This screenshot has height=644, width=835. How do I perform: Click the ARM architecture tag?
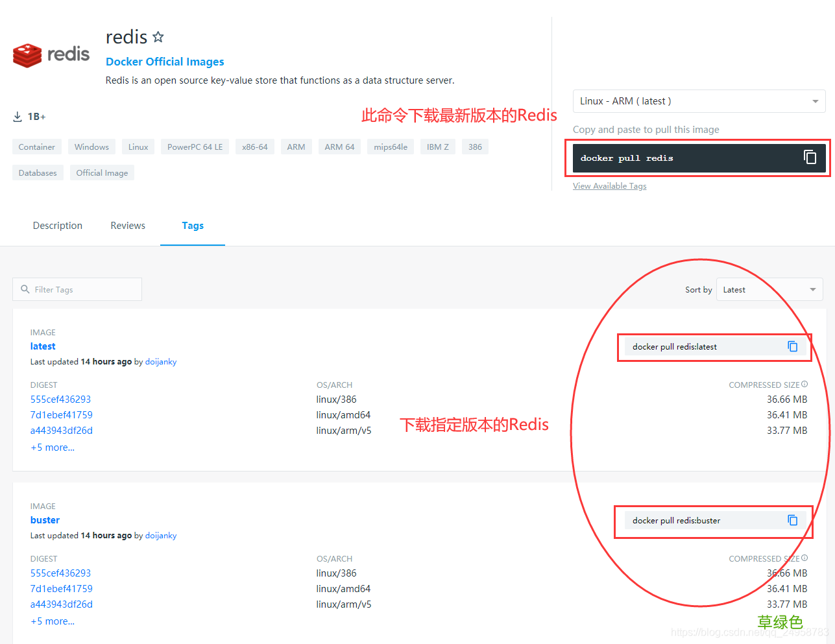tap(296, 147)
